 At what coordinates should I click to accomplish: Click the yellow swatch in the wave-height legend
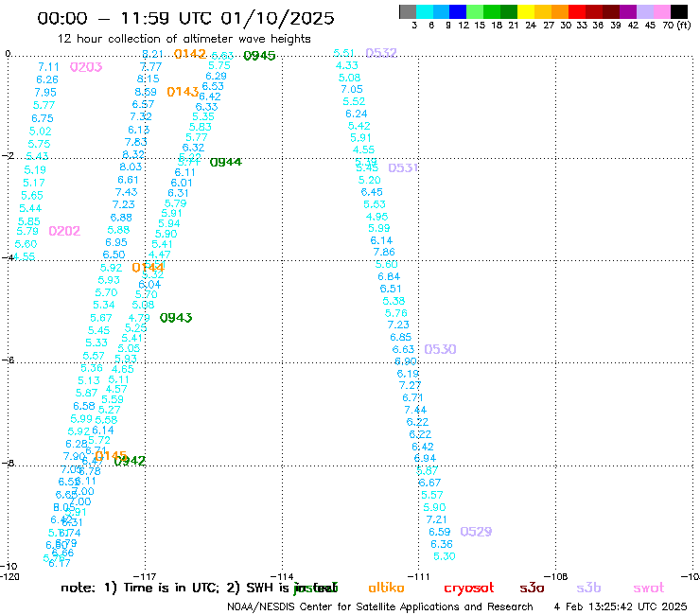526,11
